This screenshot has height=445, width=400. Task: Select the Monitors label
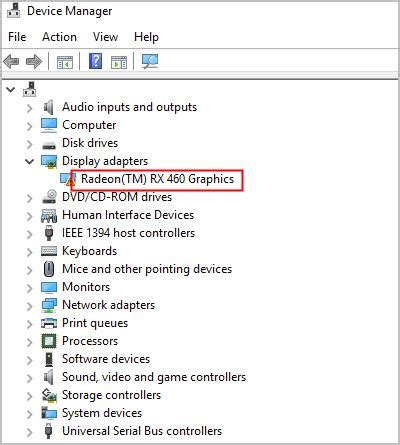coord(86,287)
